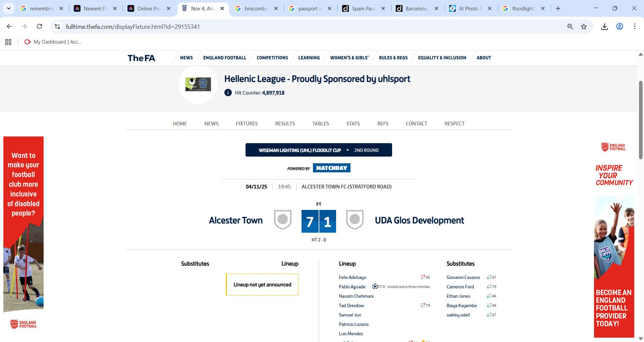
Task: Open the Chrome profile icon
Action: pyautogui.click(x=620, y=26)
